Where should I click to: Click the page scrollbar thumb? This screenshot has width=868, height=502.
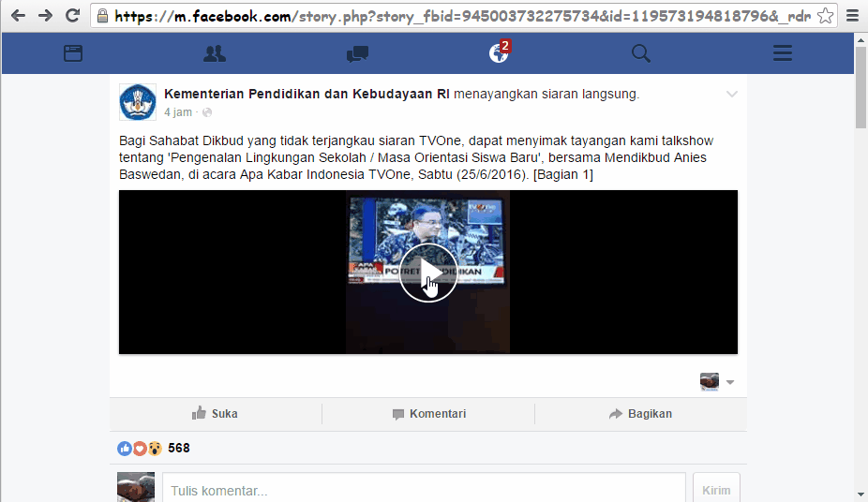(x=861, y=87)
